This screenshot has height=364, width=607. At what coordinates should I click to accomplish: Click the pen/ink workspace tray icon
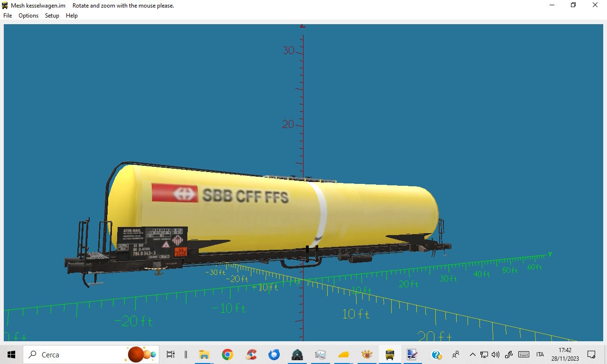coord(509,355)
